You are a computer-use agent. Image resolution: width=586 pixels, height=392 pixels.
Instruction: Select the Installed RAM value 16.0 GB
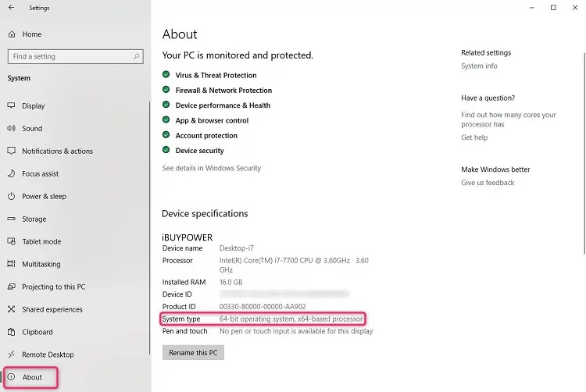coord(230,282)
